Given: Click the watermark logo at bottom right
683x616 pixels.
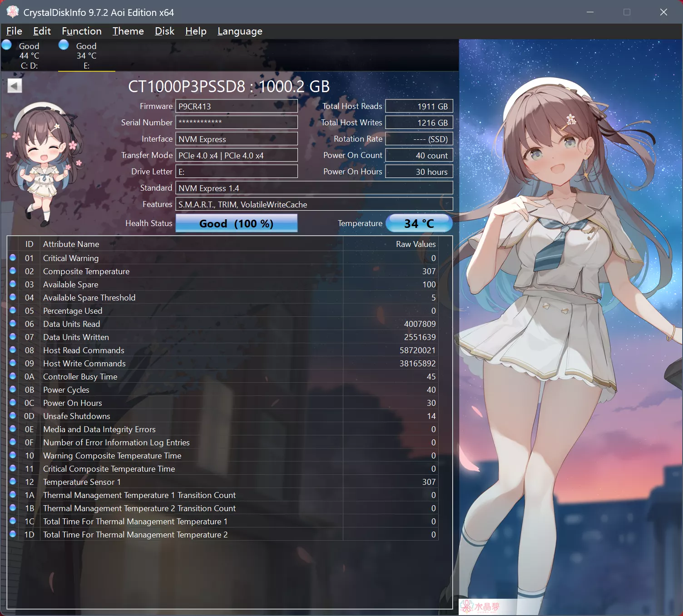Looking at the screenshot, I should pos(480,606).
